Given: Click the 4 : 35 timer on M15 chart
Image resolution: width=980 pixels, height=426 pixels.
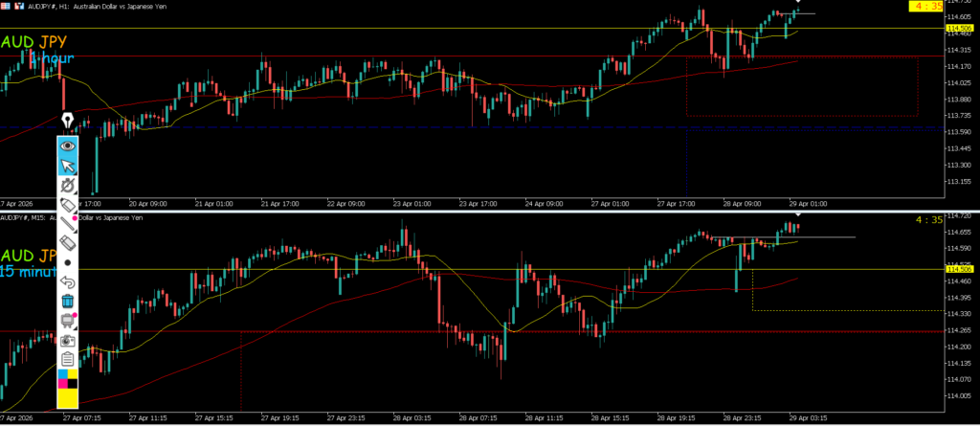Looking at the screenshot, I should pos(928,219).
